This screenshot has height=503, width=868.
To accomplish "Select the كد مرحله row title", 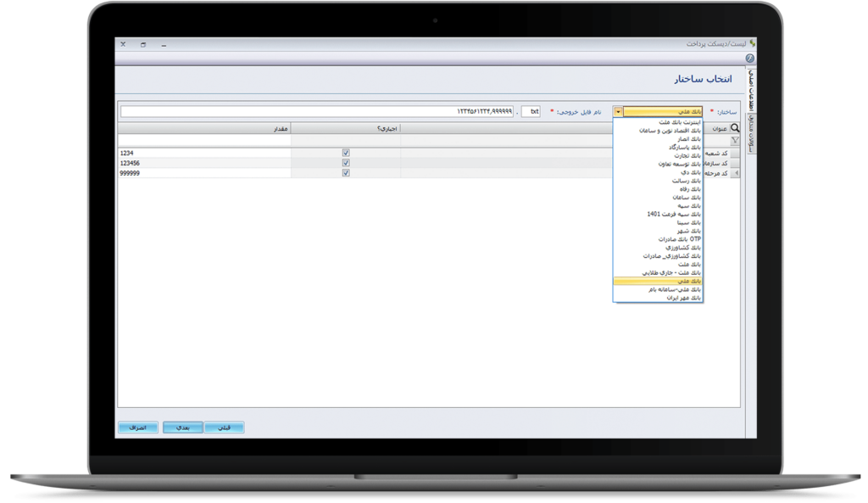I will pyautogui.click(x=717, y=173).
